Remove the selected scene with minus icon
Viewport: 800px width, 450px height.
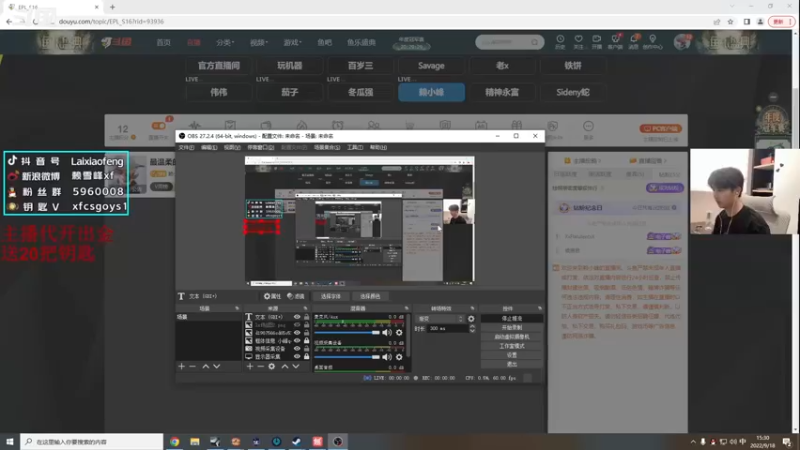click(192, 366)
